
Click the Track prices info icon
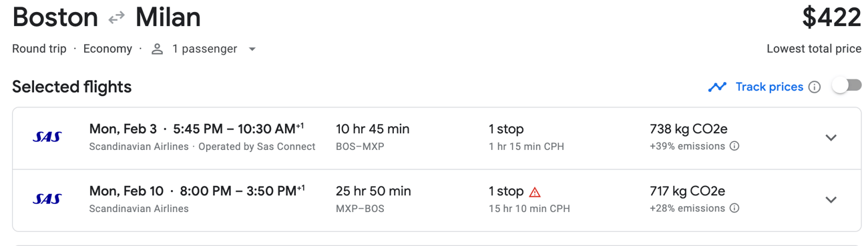pyautogui.click(x=815, y=87)
